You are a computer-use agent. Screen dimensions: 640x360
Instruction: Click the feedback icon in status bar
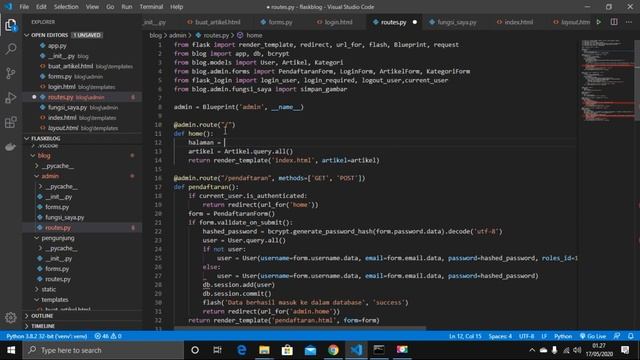617,336
